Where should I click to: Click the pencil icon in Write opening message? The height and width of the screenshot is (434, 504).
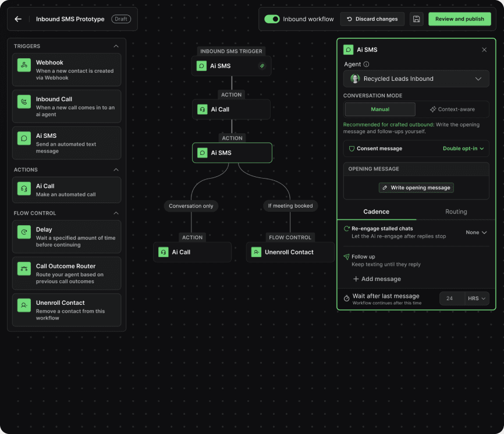385,187
